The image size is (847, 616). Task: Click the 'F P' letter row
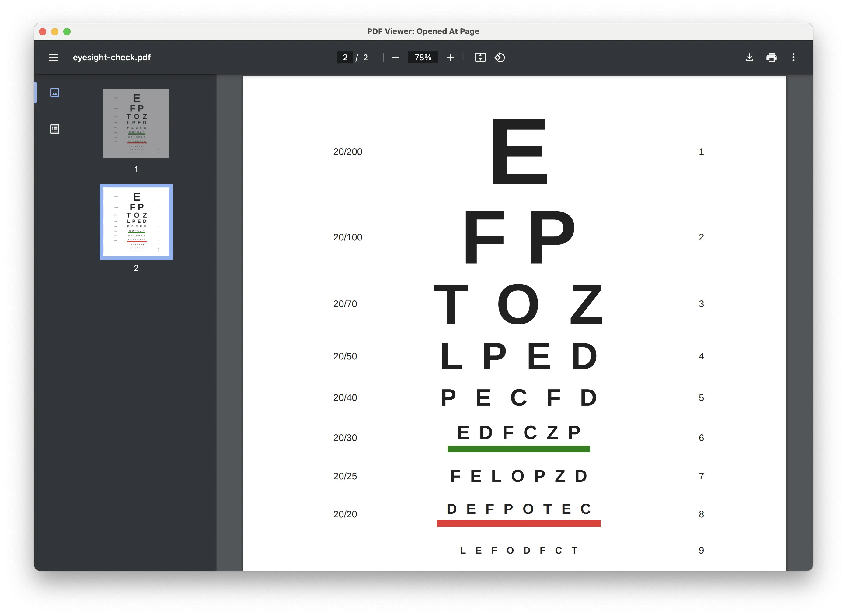click(519, 237)
